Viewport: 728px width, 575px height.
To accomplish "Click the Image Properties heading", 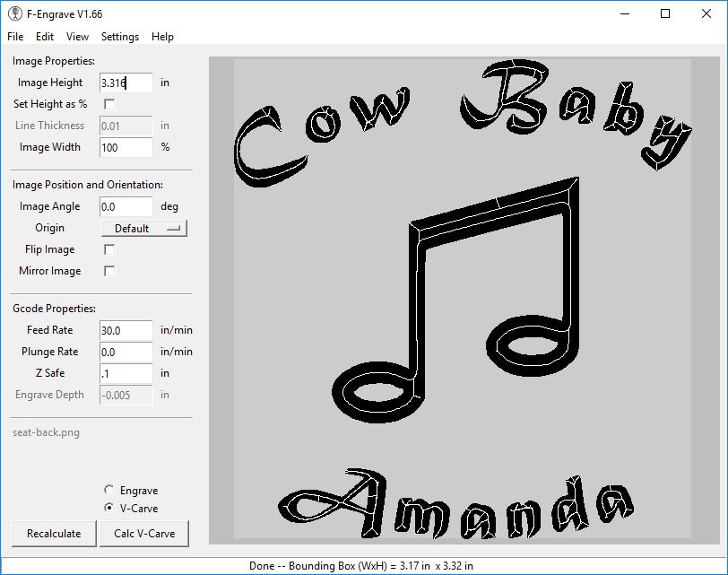I will click(54, 61).
